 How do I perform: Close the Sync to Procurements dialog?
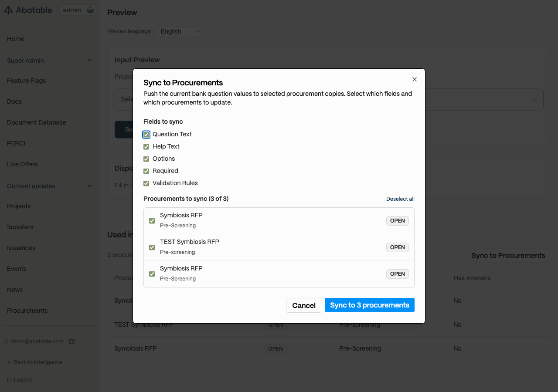[415, 79]
